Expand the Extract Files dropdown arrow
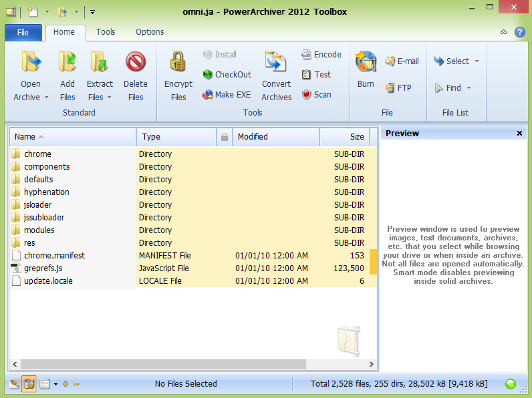Screen dimensions: 532x398 click(x=109, y=97)
